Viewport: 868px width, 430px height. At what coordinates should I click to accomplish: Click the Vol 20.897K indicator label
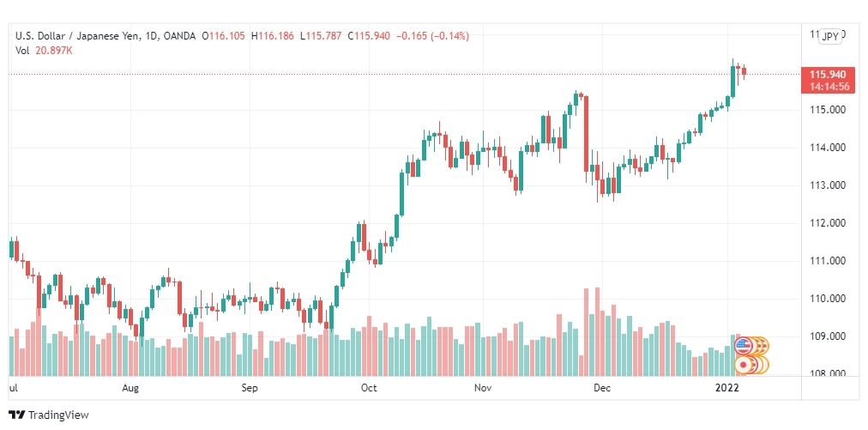point(44,51)
